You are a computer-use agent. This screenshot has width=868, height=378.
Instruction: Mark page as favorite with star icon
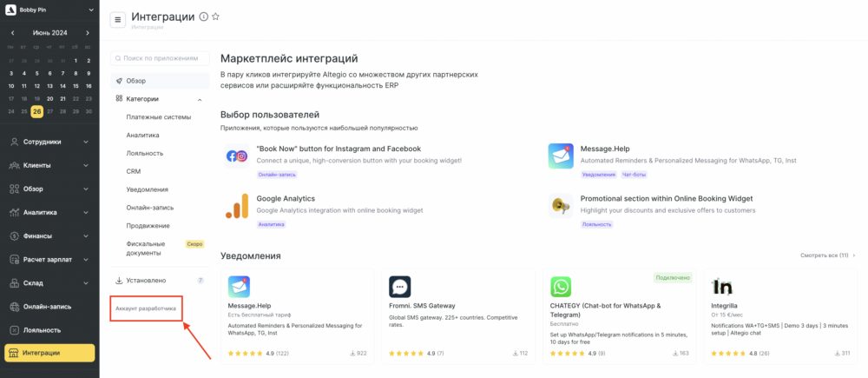[216, 17]
